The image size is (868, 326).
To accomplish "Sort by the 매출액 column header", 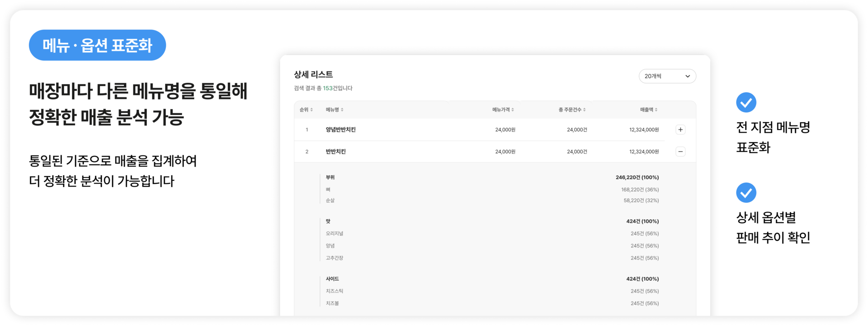I will pos(649,110).
